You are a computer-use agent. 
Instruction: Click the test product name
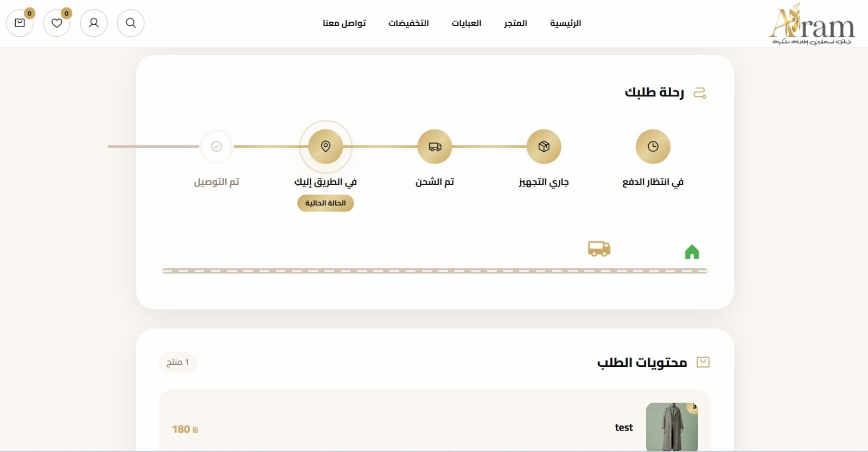624,428
